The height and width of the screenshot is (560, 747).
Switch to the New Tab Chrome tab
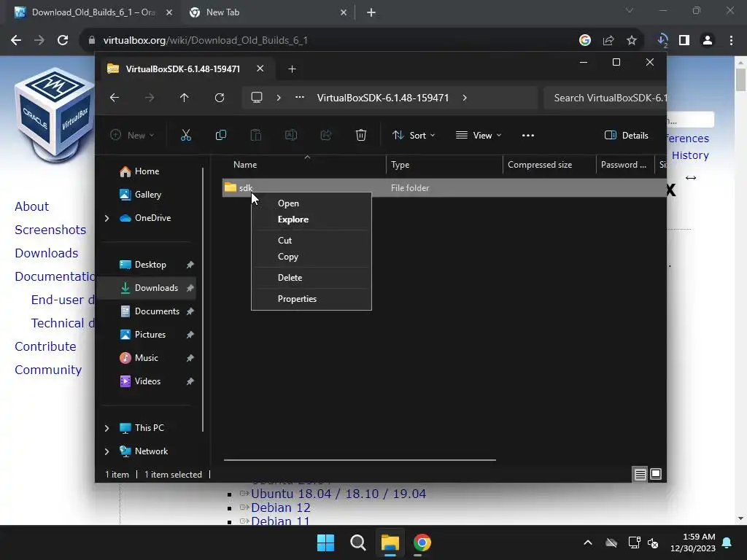coord(268,12)
